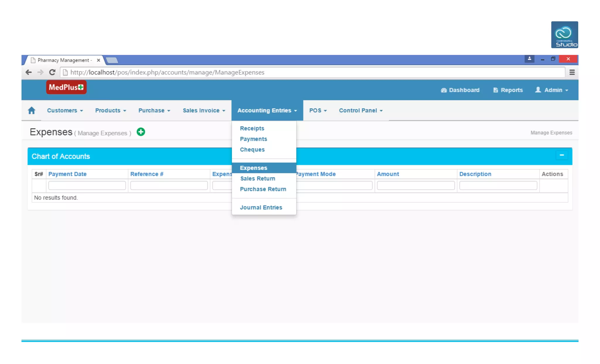Select Receipts from Accounting Entries menu
Screen dimensions: 600x364
(x=252, y=128)
